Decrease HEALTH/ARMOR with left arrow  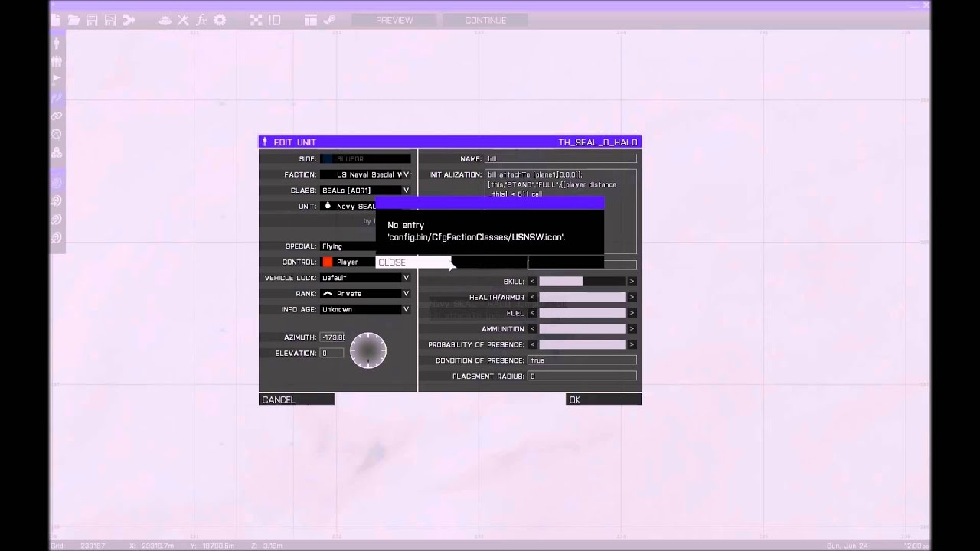pos(532,297)
